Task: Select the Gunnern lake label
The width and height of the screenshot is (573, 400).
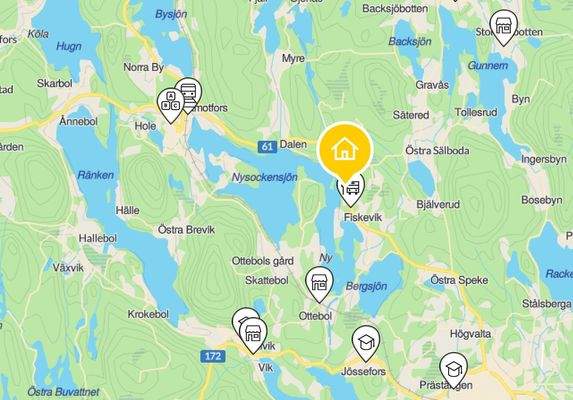Action: pos(488,66)
